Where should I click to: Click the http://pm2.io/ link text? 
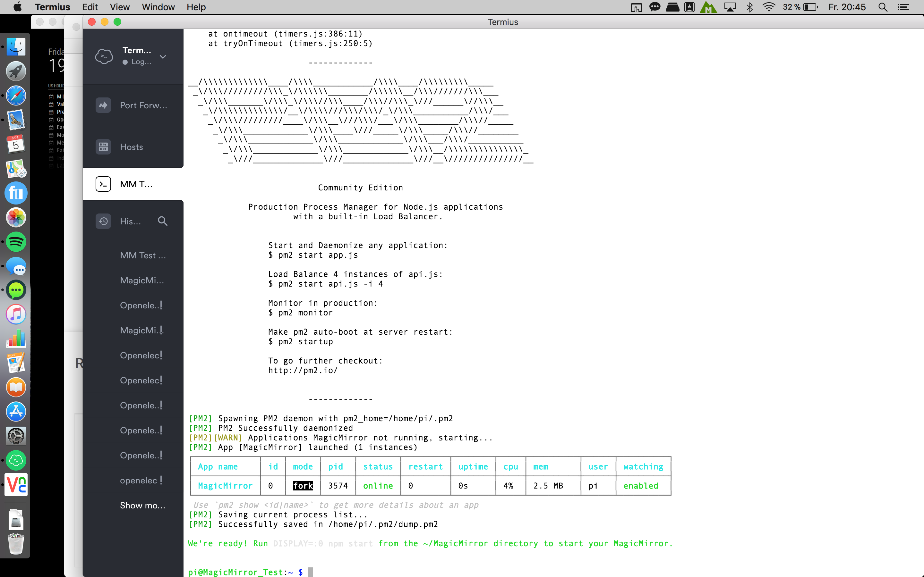[x=303, y=370]
